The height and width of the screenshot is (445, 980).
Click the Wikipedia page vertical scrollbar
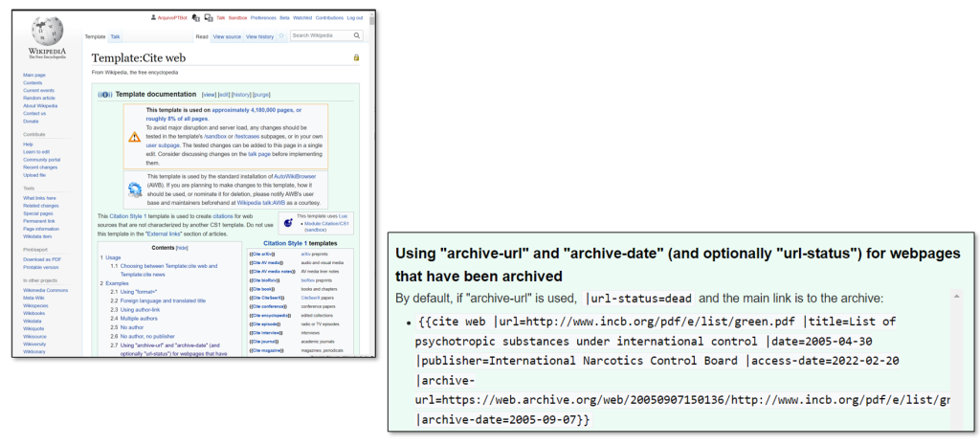(x=372, y=183)
